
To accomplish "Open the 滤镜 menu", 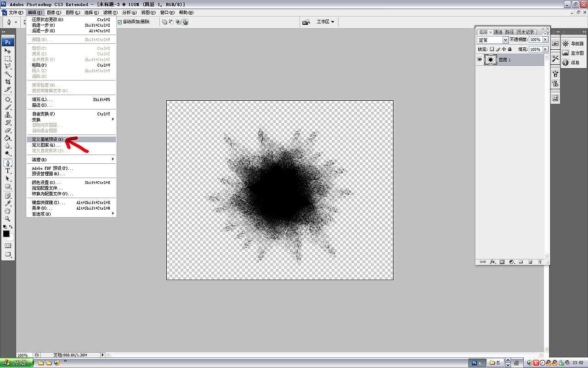I will (110, 12).
